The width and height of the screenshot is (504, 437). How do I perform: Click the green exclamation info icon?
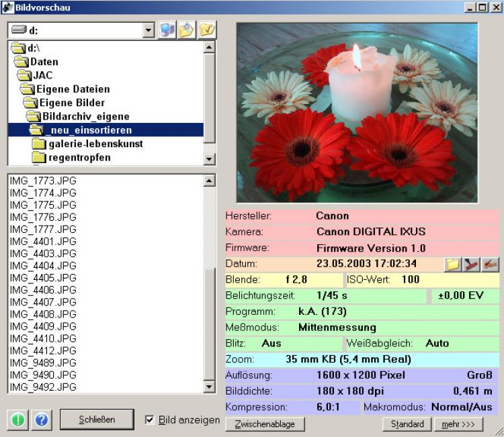point(18,420)
